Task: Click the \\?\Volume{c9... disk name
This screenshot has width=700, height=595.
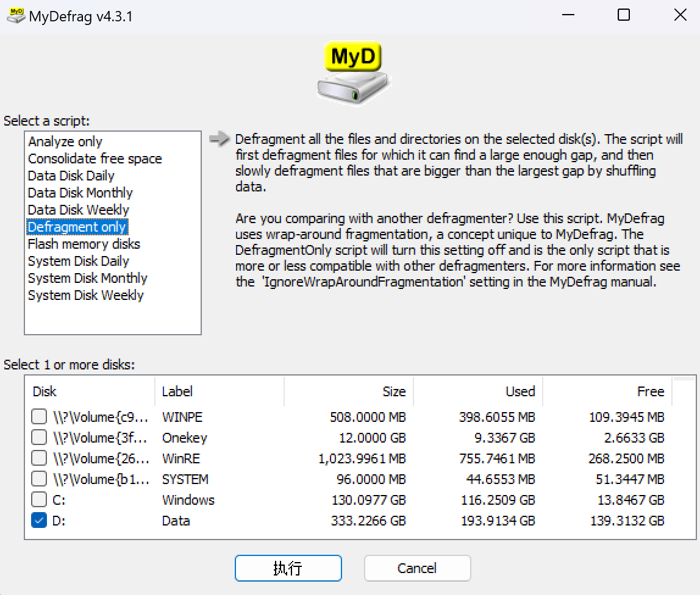Action: [101, 417]
